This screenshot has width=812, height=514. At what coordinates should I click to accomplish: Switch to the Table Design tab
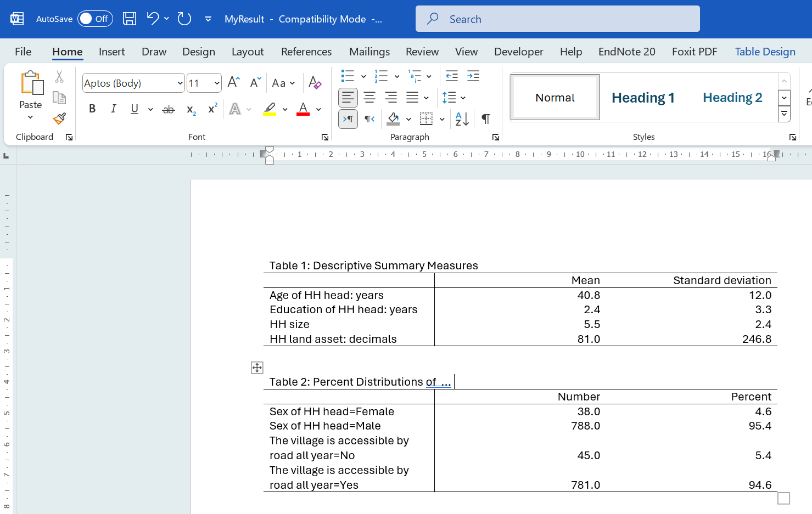point(765,51)
